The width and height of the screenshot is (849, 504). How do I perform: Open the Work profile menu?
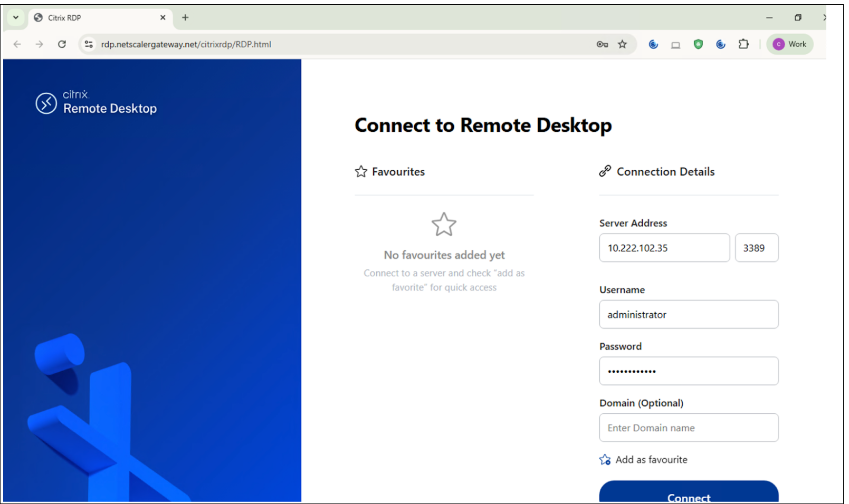(790, 44)
